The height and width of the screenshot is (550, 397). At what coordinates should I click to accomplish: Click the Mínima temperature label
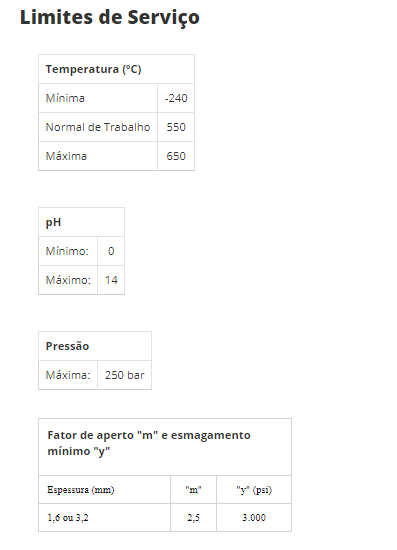(65, 98)
